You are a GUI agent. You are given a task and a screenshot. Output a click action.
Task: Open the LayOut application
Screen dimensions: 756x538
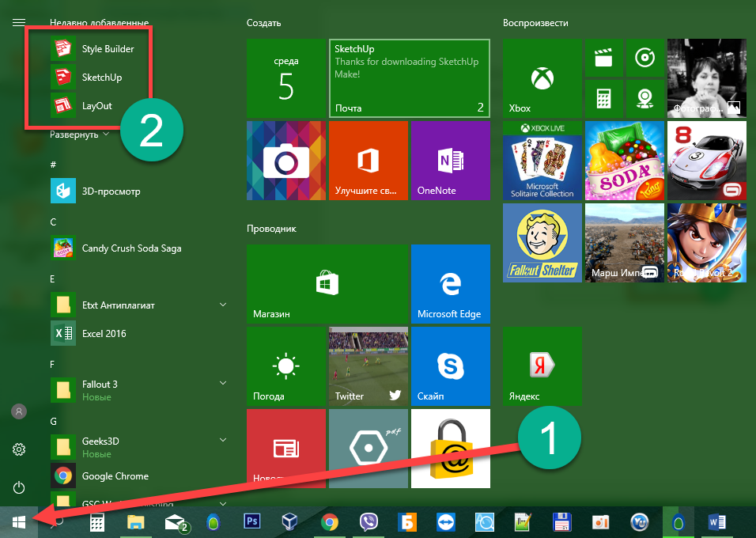[96, 105]
